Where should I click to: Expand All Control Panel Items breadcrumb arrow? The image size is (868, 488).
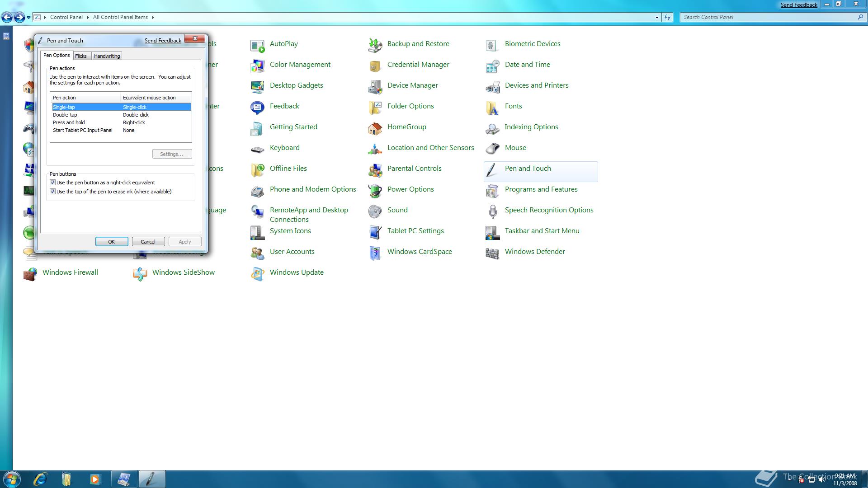pos(153,17)
